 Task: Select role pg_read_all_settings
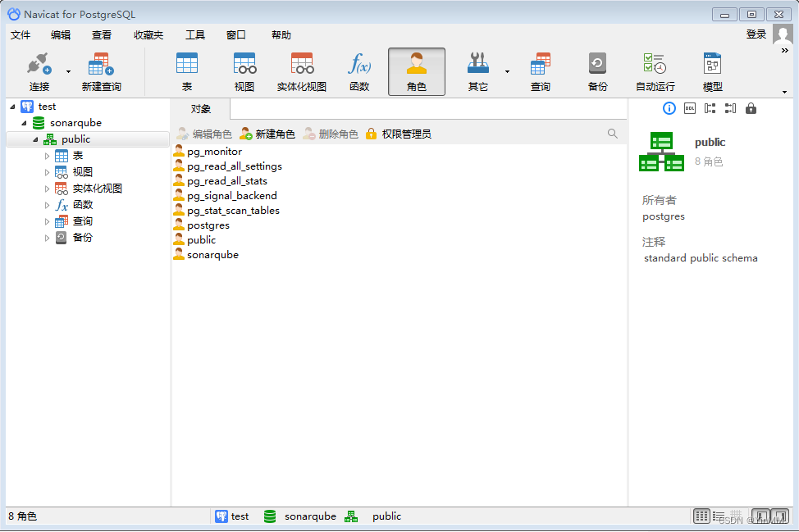click(234, 166)
